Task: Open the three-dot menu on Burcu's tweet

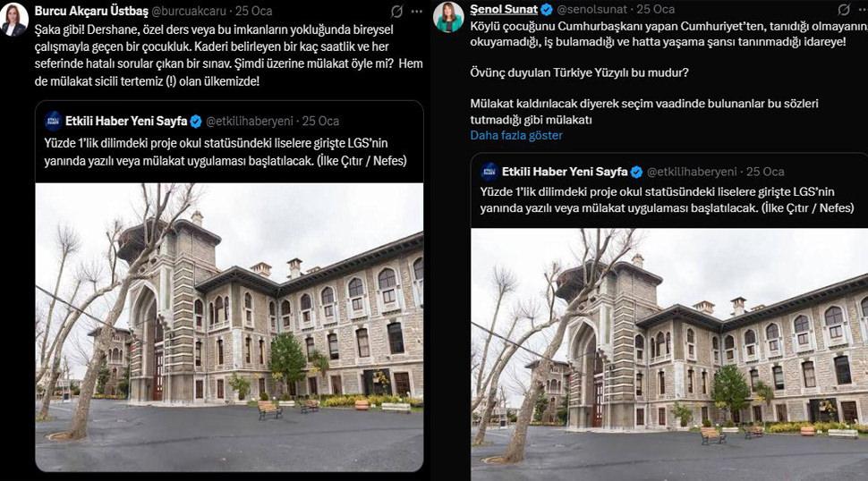Action: tap(417, 11)
